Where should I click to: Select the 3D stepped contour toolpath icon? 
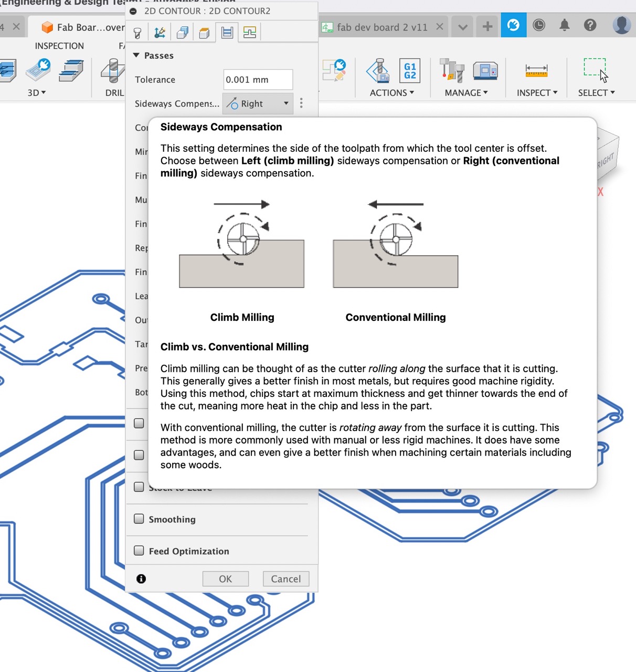(x=71, y=71)
